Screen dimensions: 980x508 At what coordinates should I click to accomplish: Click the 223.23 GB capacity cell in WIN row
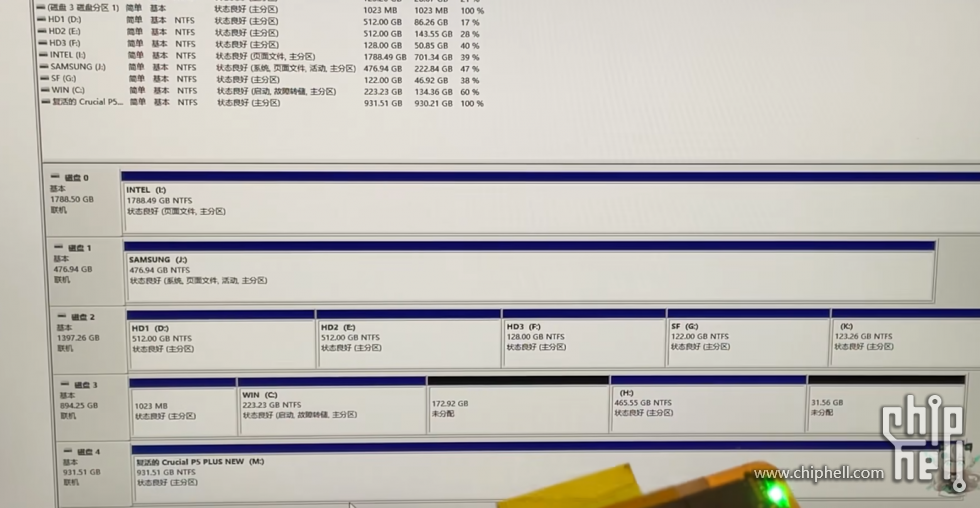pyautogui.click(x=382, y=92)
